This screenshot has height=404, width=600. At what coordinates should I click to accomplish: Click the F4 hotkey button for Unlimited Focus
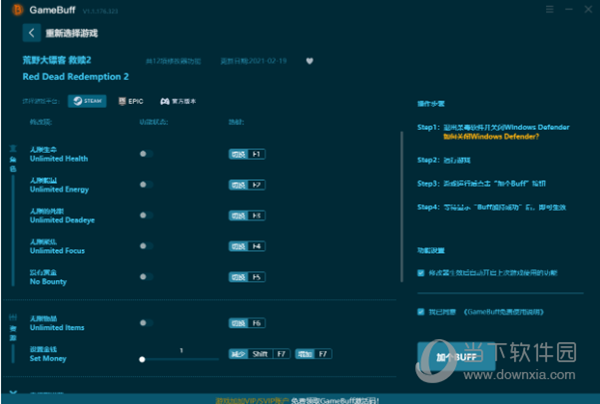click(247, 246)
